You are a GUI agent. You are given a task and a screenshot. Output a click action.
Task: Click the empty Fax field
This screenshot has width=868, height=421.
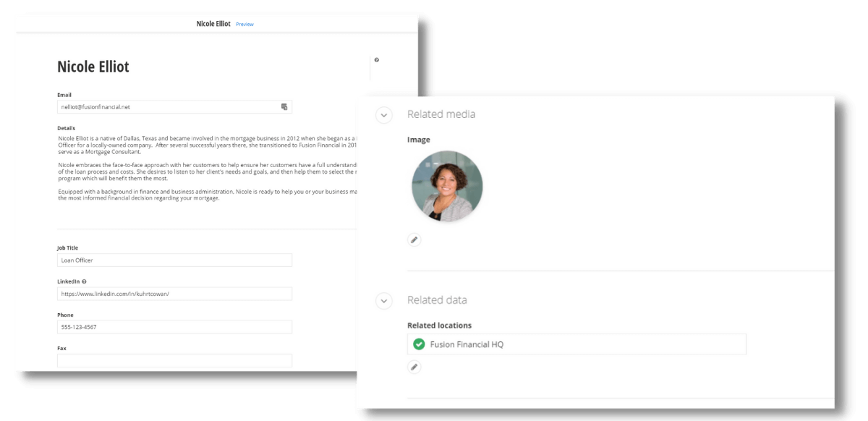click(174, 360)
